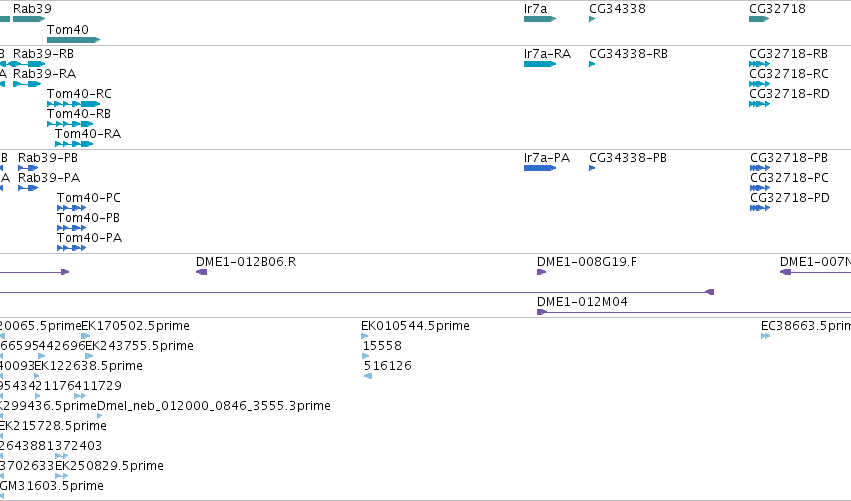Image resolution: width=851 pixels, height=501 pixels.
Task: Click the EK122638.5prime EST label
Action: pyautogui.click(x=88, y=366)
